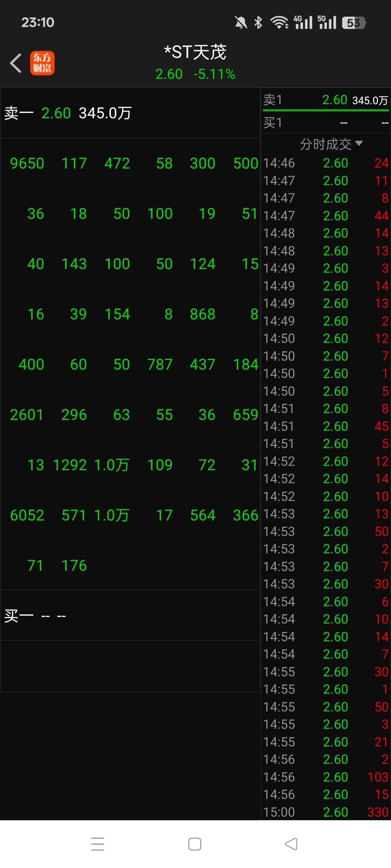Tap the status bar clock 23:10
The height and width of the screenshot is (868, 391).
[38, 22]
